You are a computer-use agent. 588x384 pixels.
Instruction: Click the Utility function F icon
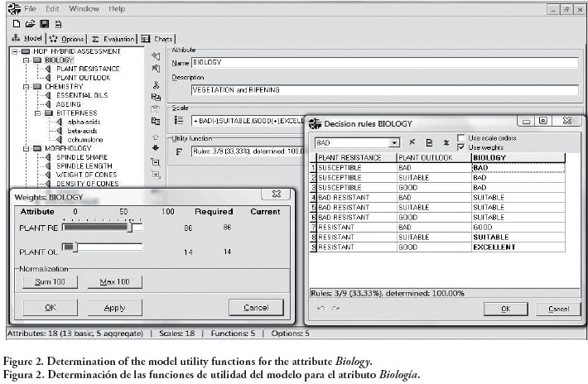179,151
